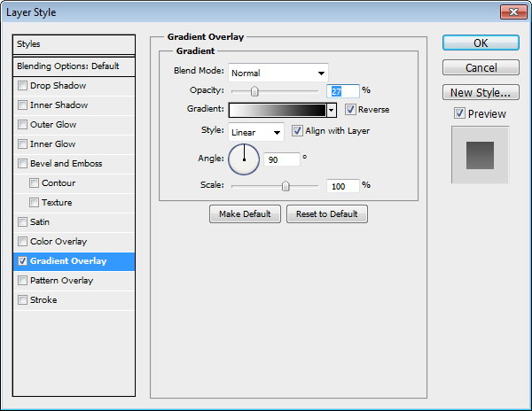The height and width of the screenshot is (411, 532).
Task: Toggle Align with Layer checkbox
Action: pyautogui.click(x=297, y=131)
